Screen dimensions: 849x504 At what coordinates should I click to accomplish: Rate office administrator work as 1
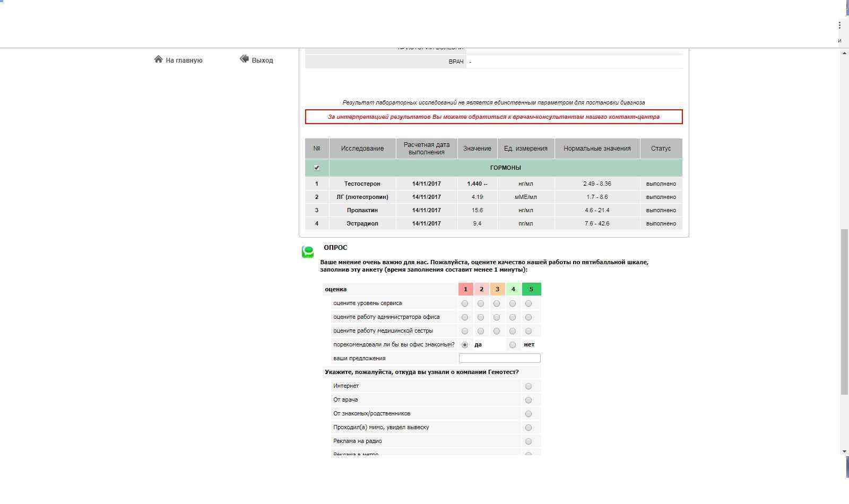tap(465, 317)
